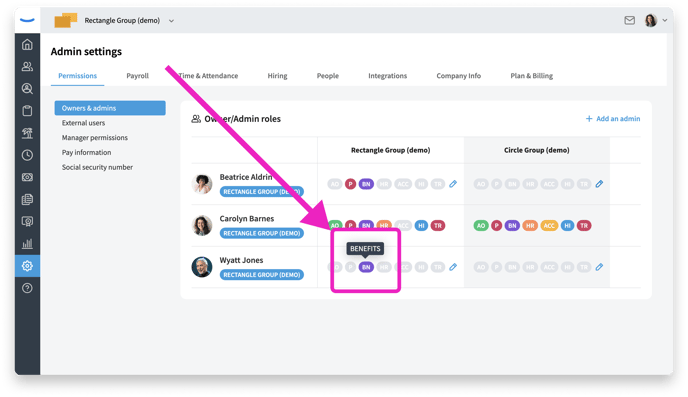
Task: Open the bar chart reports sidebar icon
Action: point(27,243)
